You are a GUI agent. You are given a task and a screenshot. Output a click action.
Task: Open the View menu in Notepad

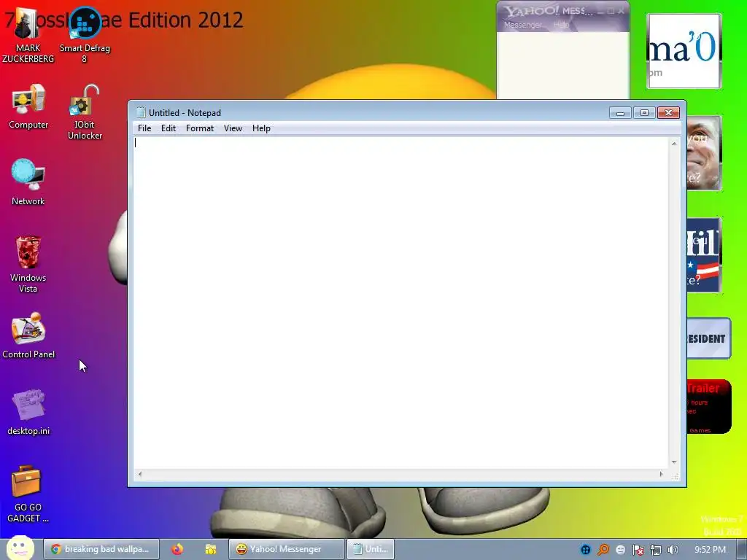(233, 128)
